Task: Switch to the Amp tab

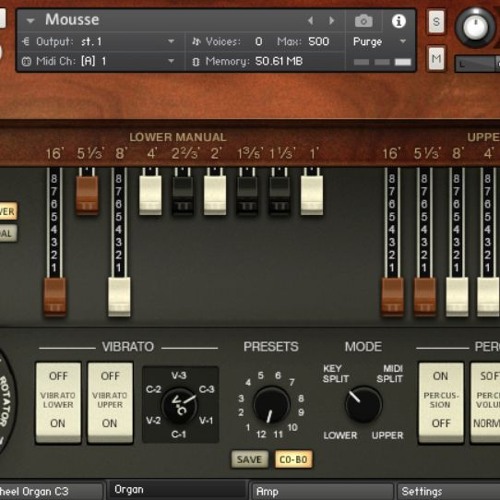Action: [x=321, y=491]
